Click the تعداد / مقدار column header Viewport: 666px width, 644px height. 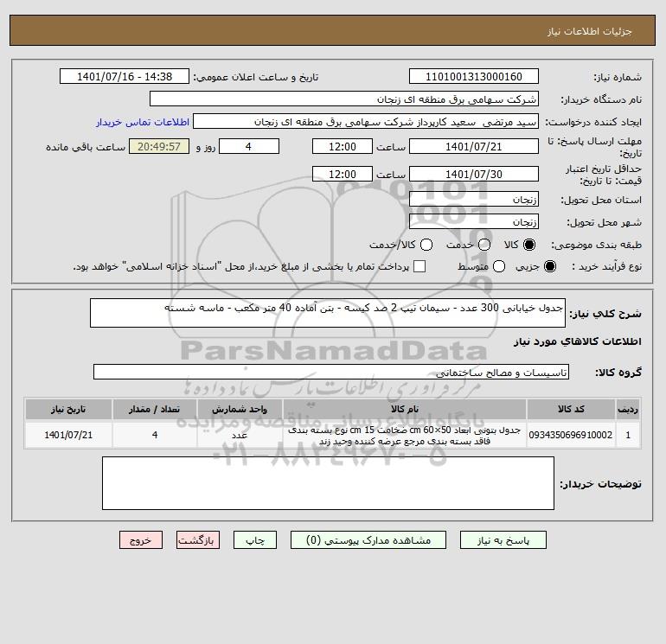coord(155,409)
